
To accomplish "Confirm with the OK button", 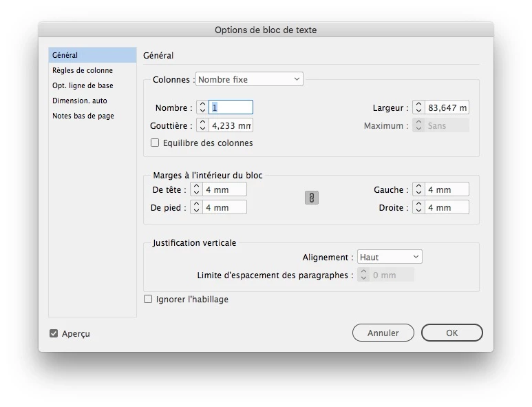I will (452, 333).
